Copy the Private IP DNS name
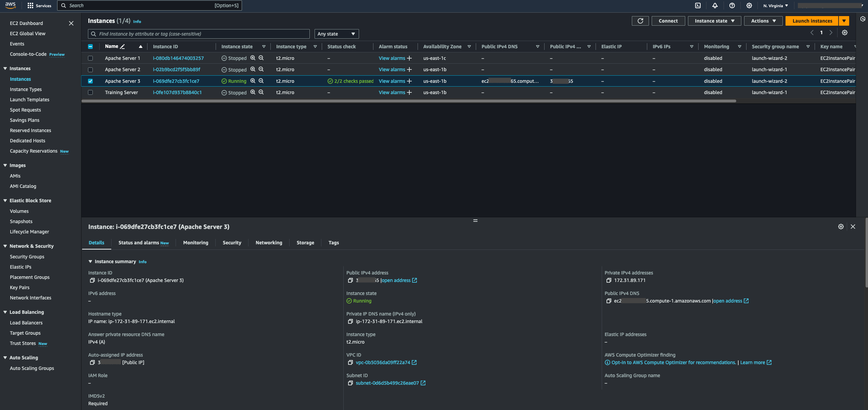 click(x=350, y=321)
